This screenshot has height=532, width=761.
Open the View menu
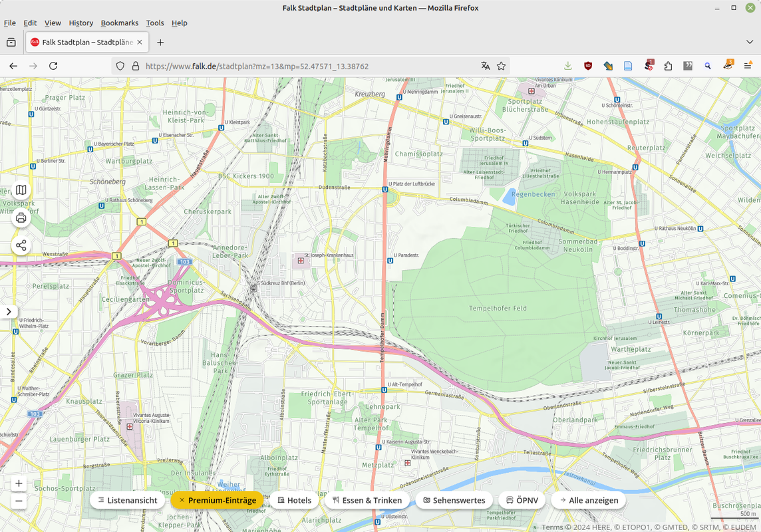[x=53, y=23]
